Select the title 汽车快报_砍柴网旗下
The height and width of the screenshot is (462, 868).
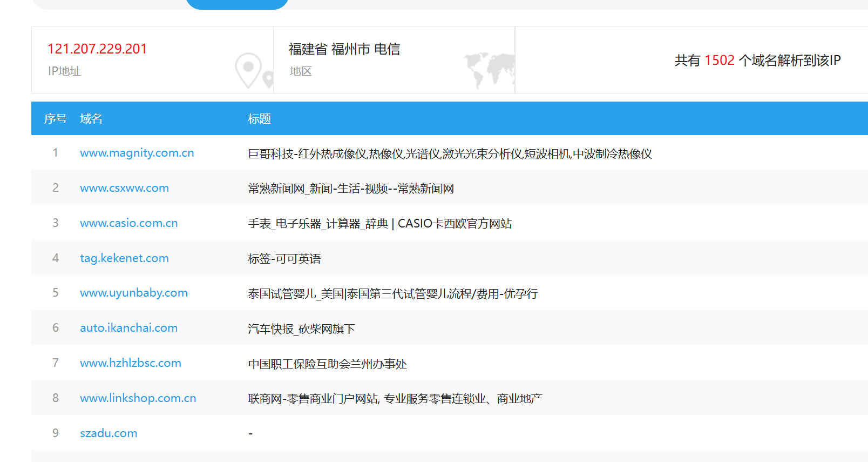[x=301, y=329]
